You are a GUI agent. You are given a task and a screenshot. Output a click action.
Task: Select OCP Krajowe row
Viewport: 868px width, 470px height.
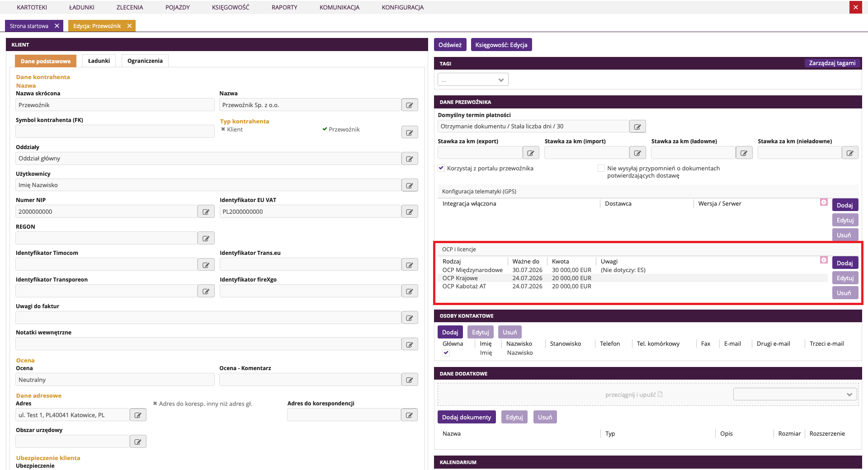[633, 278]
